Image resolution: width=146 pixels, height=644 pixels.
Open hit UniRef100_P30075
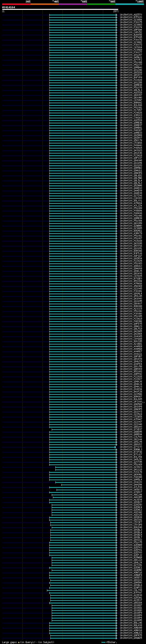pos(131,22)
